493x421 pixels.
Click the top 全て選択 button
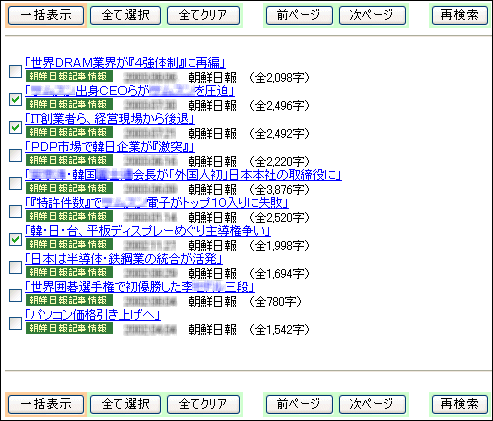125,15
